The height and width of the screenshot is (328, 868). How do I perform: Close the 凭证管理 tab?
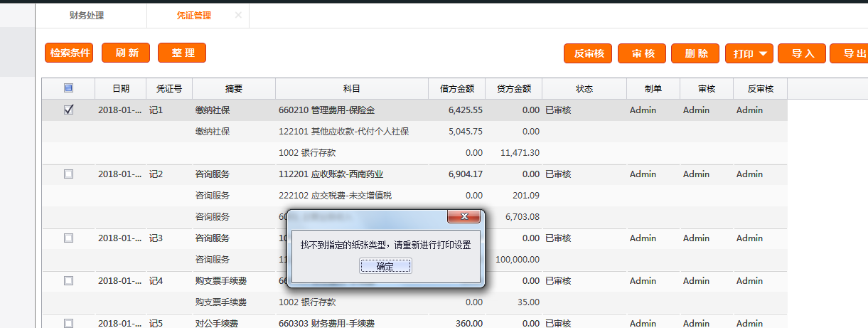point(238,15)
